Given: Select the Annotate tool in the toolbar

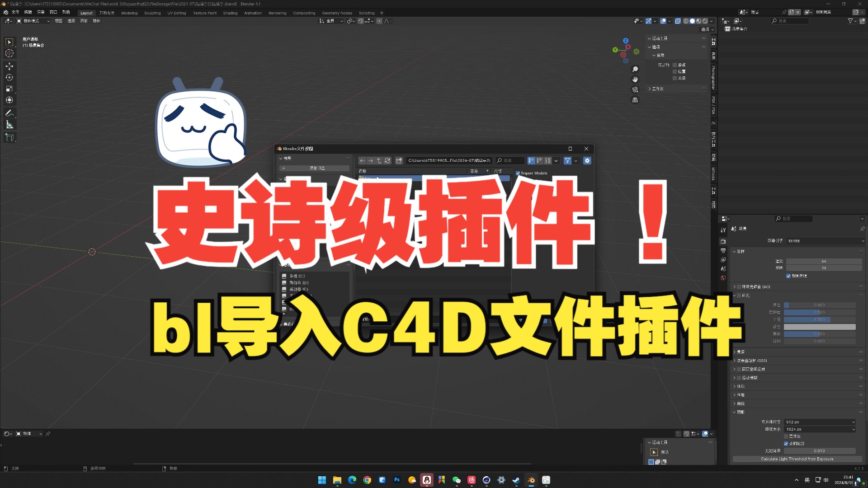Looking at the screenshot, I should coord(9,113).
